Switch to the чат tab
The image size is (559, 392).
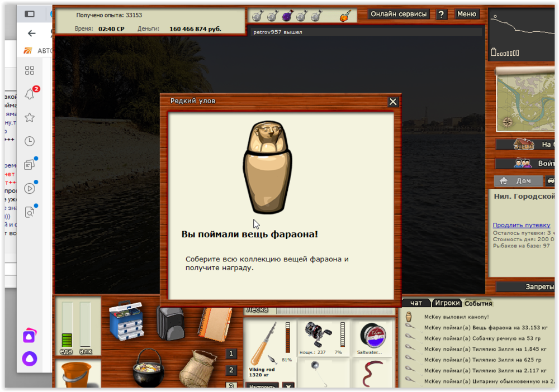click(416, 303)
